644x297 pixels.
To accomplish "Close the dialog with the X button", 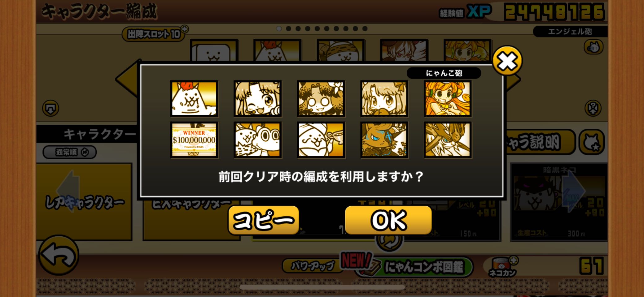I will tap(507, 61).
